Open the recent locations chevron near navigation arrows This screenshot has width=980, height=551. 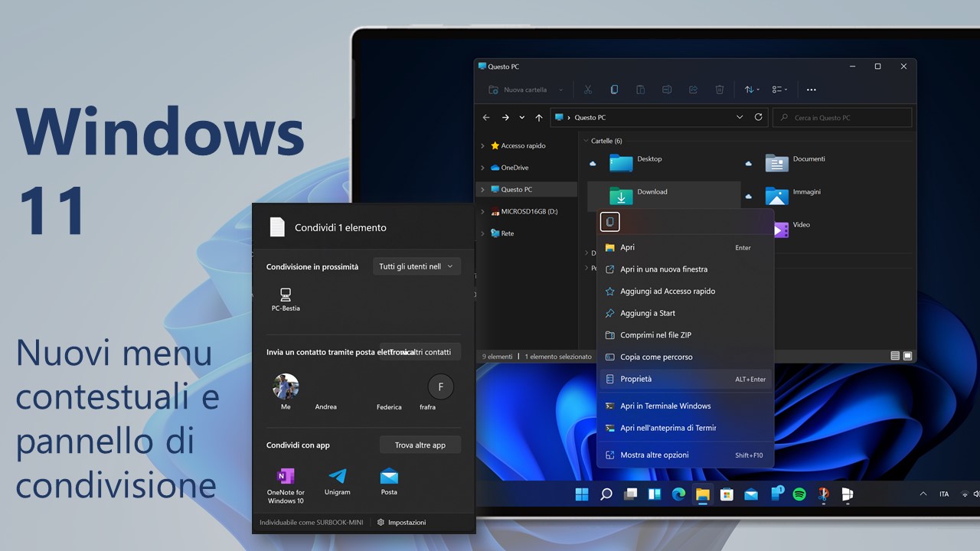[x=522, y=118]
